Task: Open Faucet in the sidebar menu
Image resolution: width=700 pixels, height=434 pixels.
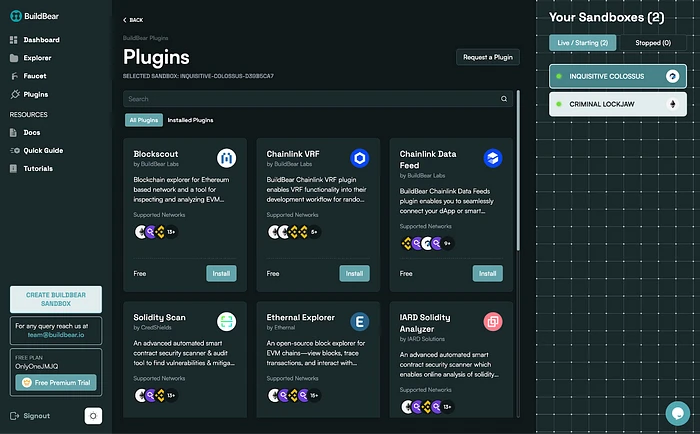Action: point(35,76)
